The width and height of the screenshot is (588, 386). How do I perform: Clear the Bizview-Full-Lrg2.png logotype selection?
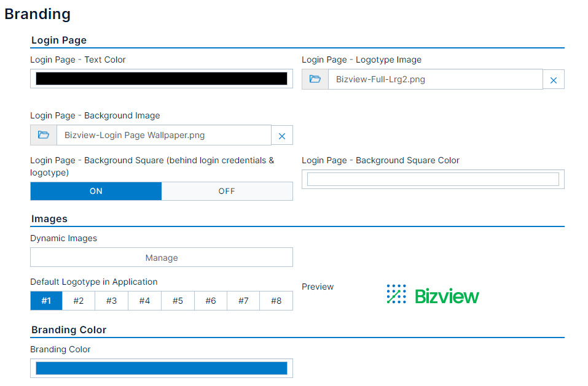click(x=552, y=79)
